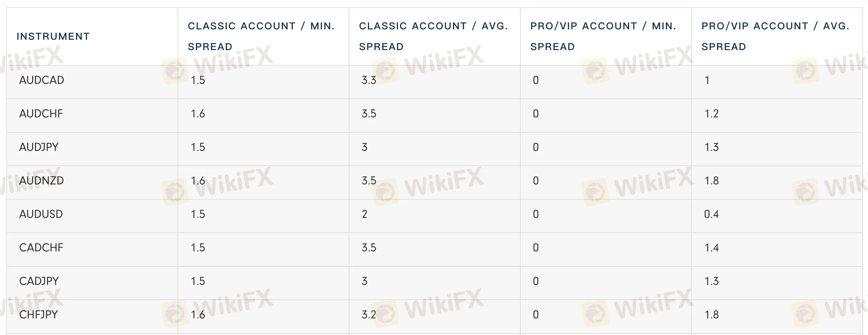Select the AUDCAD instrument cell
Screen dimensions: 868x335
[41, 80]
